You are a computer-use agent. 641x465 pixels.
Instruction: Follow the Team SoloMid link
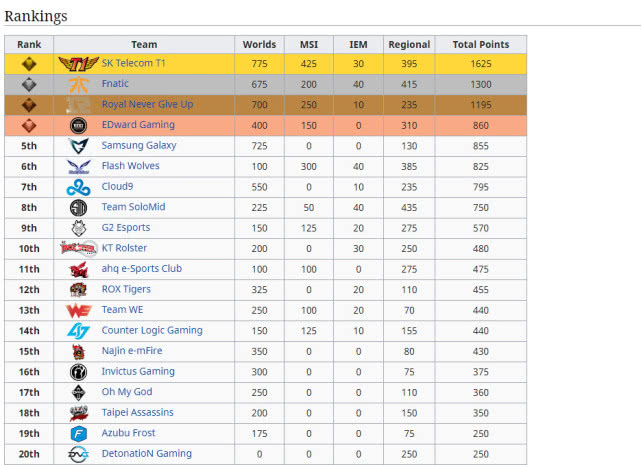tap(133, 207)
